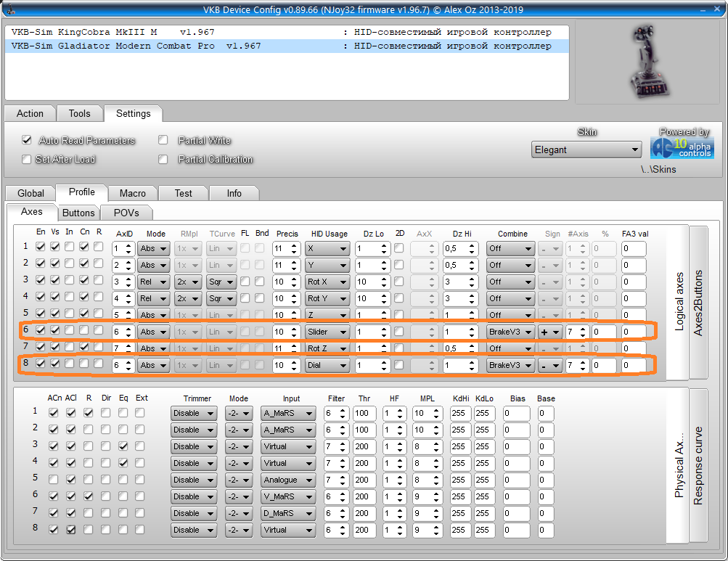Image resolution: width=728 pixels, height=561 pixels.
Task: Toggle Eq checkbox for physical axis 3
Action: coord(123,446)
